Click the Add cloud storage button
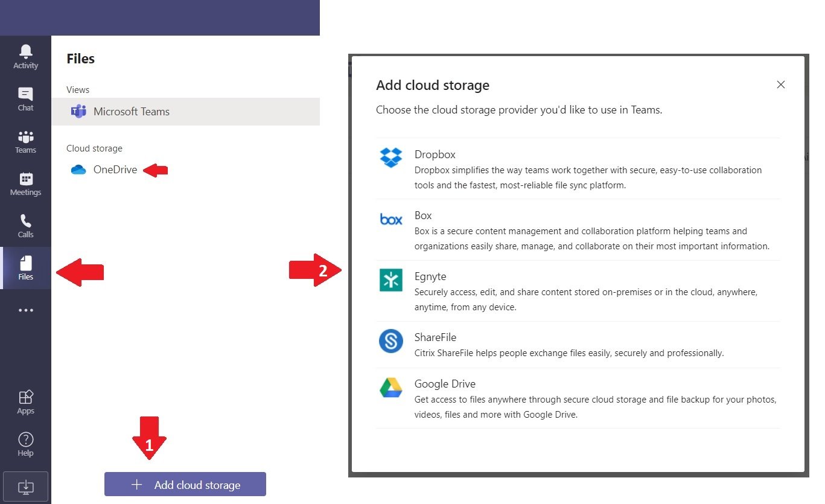The image size is (825, 504). click(x=185, y=484)
